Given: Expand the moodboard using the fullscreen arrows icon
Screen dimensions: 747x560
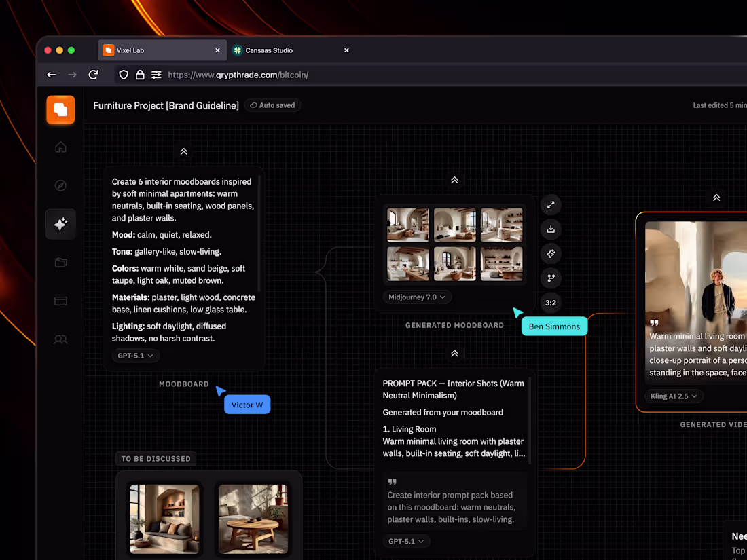Looking at the screenshot, I should pyautogui.click(x=550, y=204).
